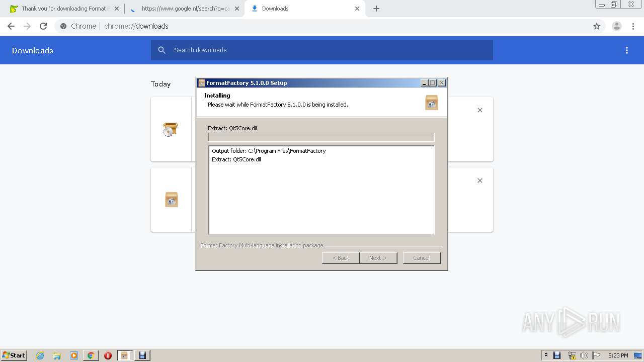Launch Internet Explorer from taskbar

(40, 355)
